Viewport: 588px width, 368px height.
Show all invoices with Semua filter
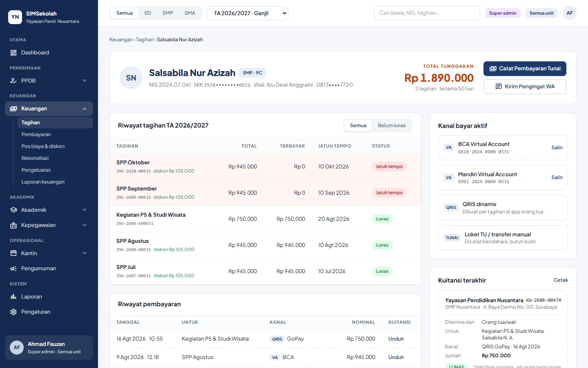click(x=358, y=126)
